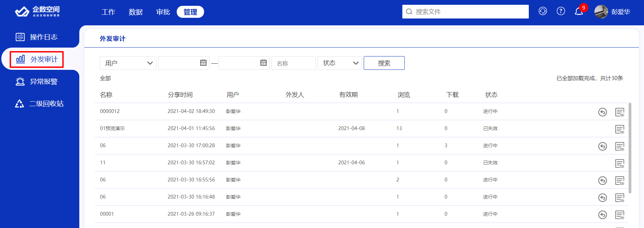Screen dimensions: 644x228
Task: Click browse count 13 in 01预览演示 row
Action: pyautogui.click(x=399, y=128)
